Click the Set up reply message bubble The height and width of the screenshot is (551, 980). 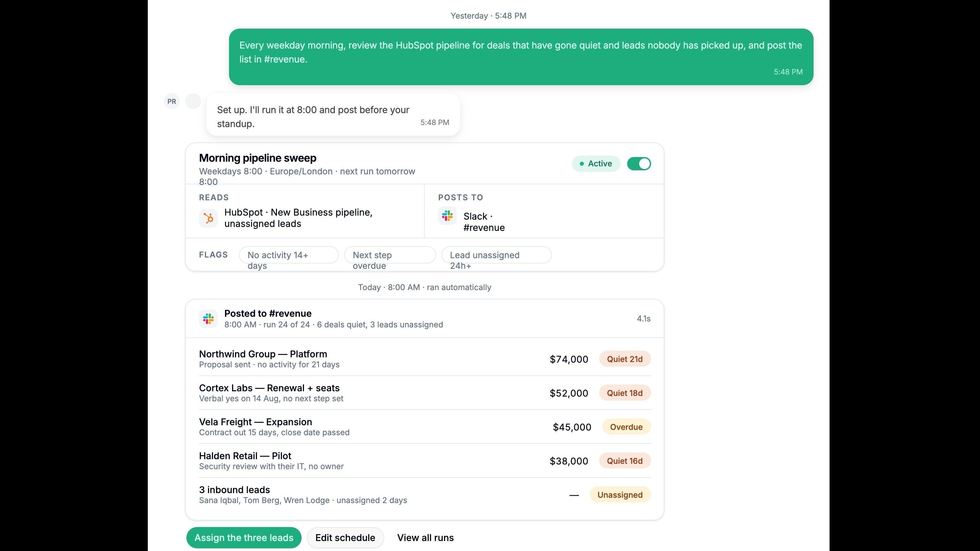(x=333, y=114)
